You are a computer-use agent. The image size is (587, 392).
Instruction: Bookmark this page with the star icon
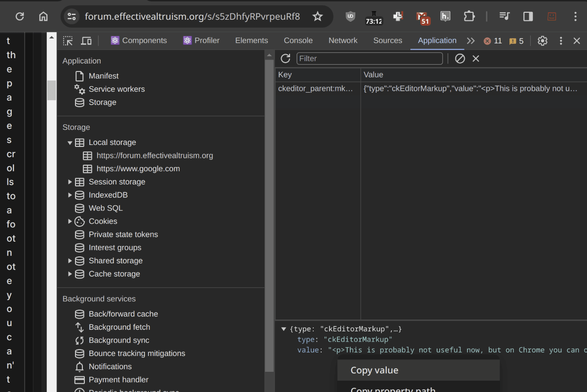point(318,17)
